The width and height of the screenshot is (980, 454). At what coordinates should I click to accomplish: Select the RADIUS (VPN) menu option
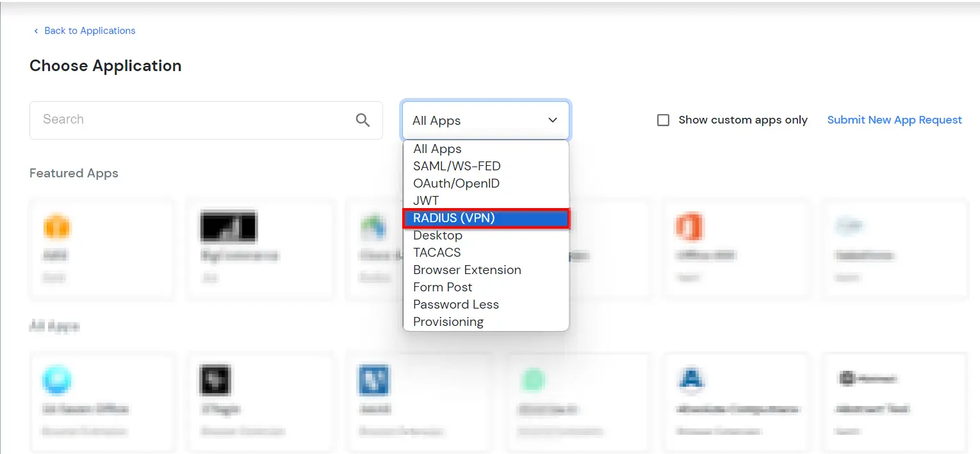point(453,218)
